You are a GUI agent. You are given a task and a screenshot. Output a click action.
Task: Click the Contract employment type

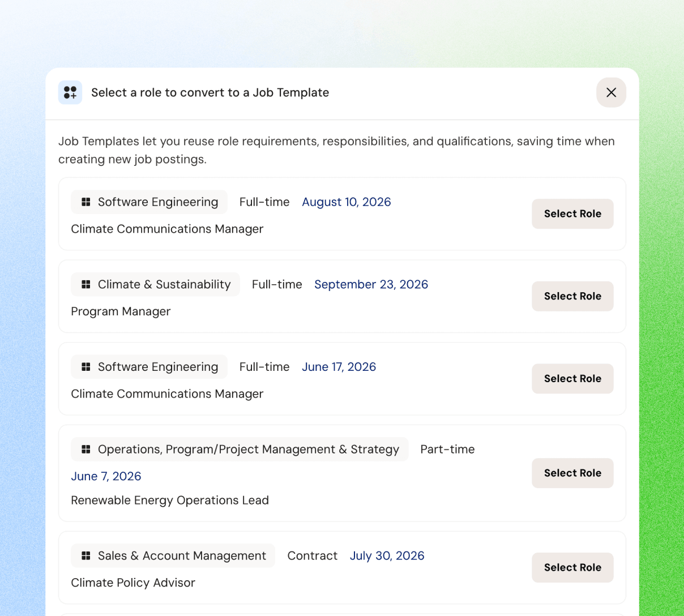point(312,556)
